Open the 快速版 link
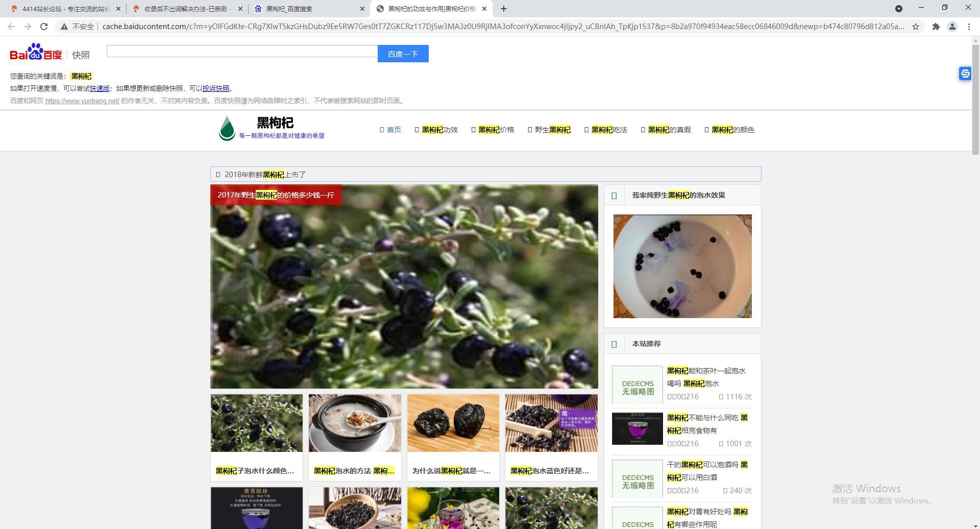Screen dimensions: 980x529 pos(100,88)
